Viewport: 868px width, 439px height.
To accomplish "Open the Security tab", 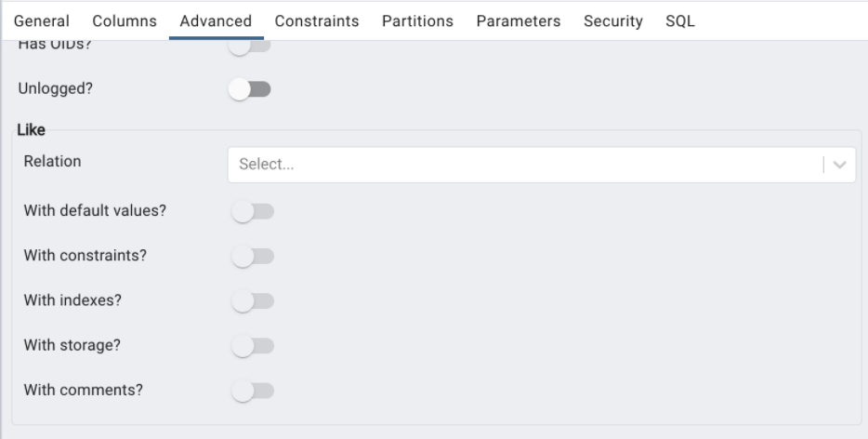I will (613, 20).
